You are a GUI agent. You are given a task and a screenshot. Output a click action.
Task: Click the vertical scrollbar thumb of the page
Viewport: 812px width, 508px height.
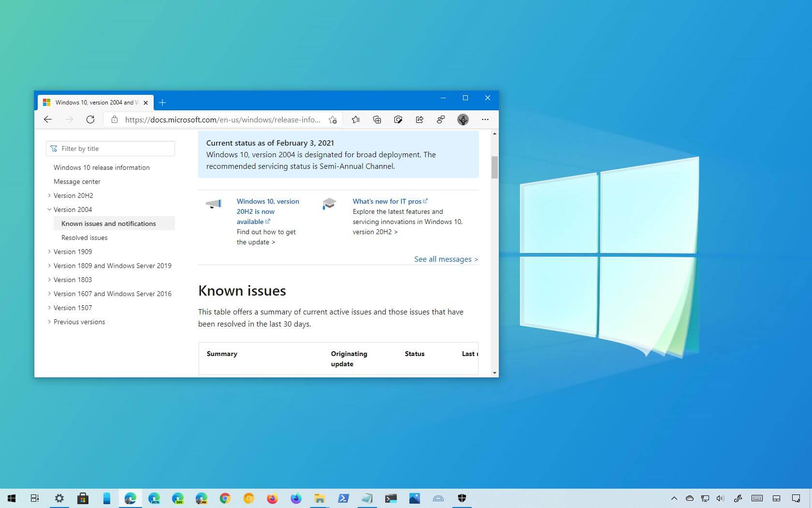click(494, 167)
